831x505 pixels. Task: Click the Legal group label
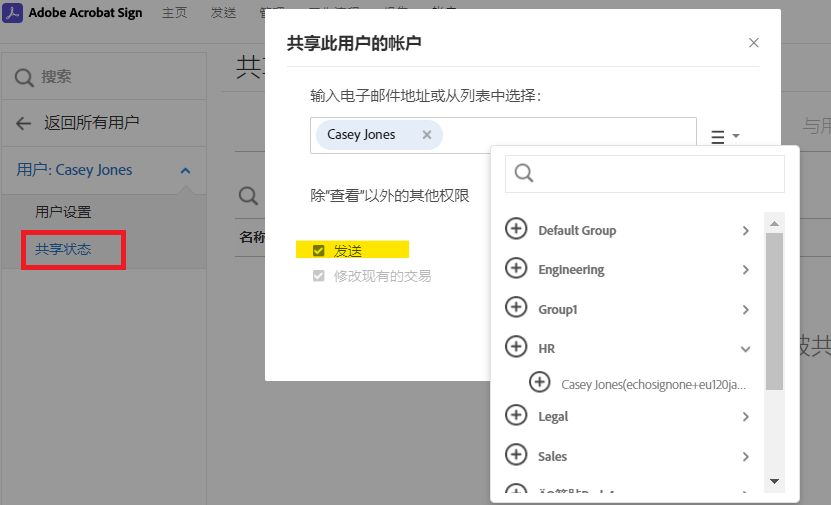pos(553,417)
